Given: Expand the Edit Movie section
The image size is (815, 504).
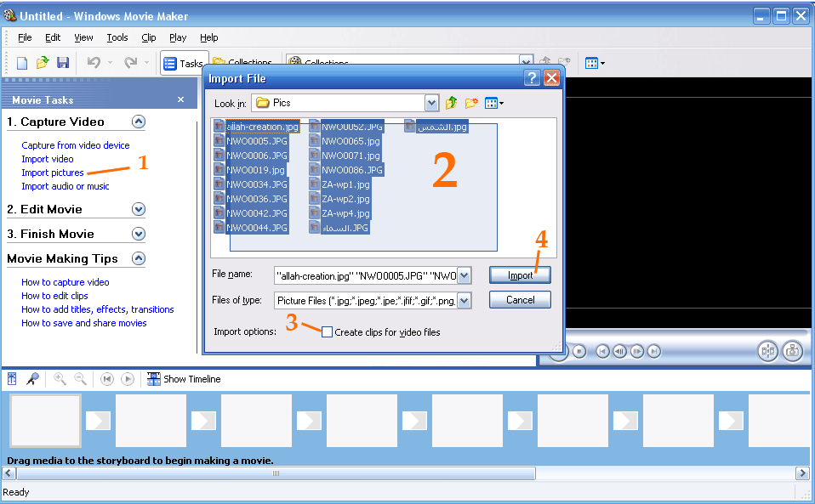Looking at the screenshot, I should [x=139, y=209].
